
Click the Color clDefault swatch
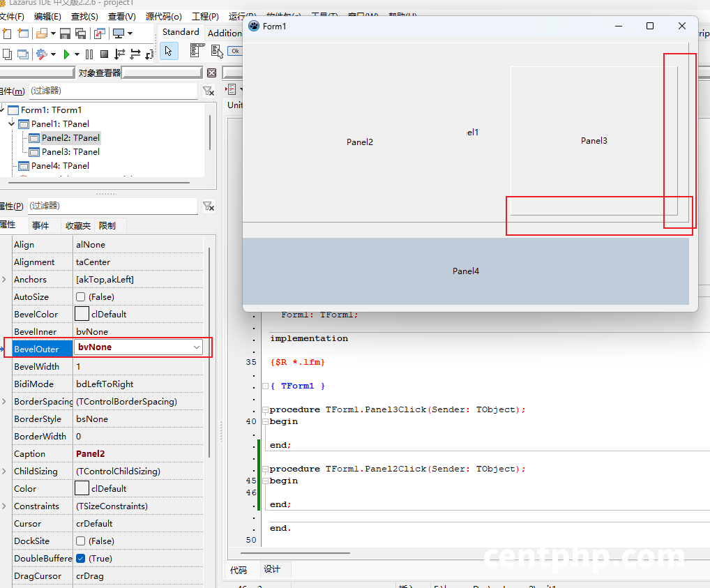tap(82, 488)
